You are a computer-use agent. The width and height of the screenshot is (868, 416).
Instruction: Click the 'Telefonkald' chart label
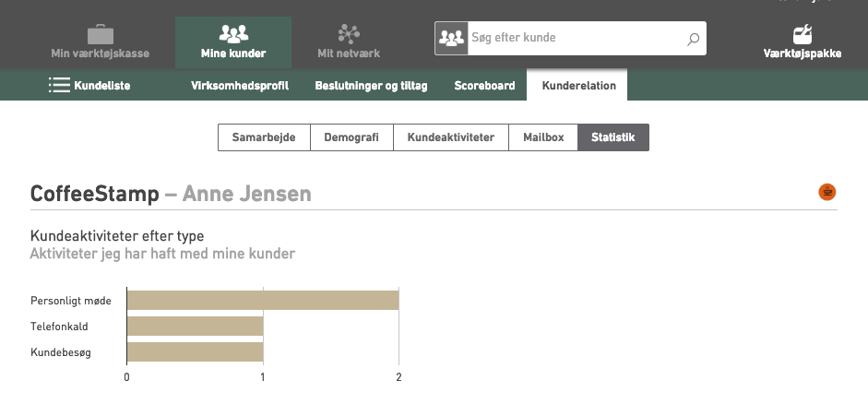click(59, 327)
